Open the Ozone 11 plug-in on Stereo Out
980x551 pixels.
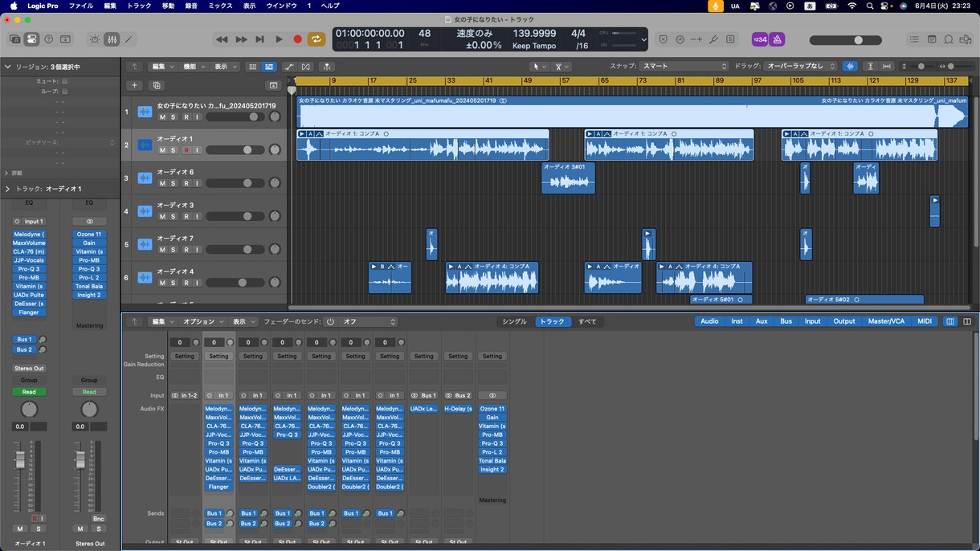coord(89,235)
